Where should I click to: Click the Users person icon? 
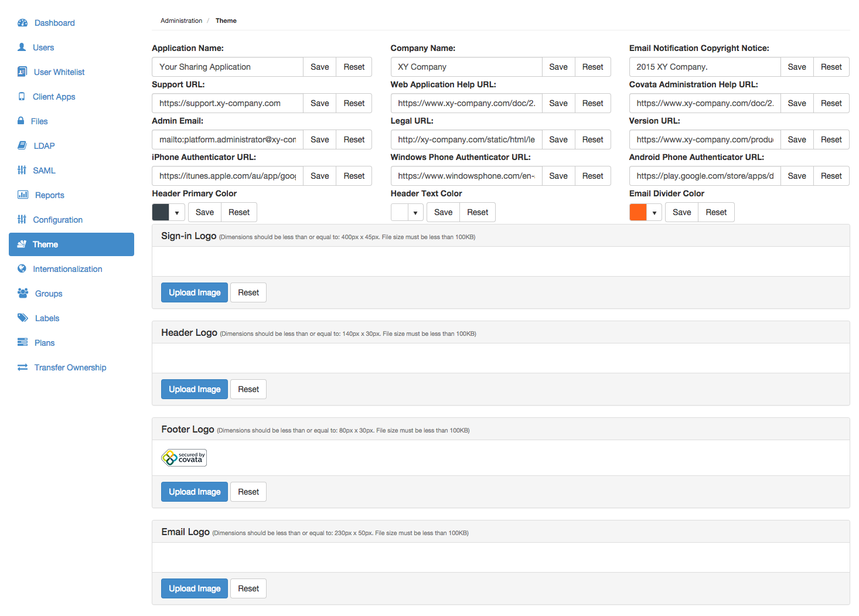(x=22, y=47)
